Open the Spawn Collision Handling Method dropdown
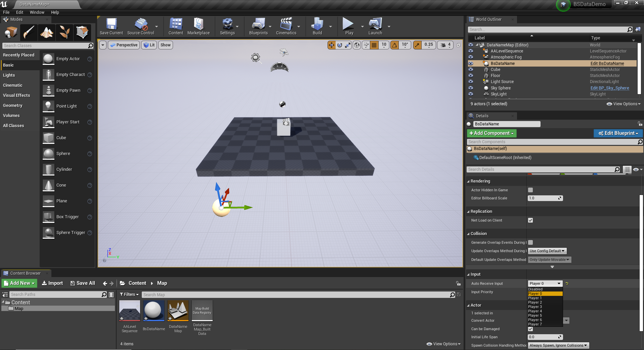 tap(558, 345)
